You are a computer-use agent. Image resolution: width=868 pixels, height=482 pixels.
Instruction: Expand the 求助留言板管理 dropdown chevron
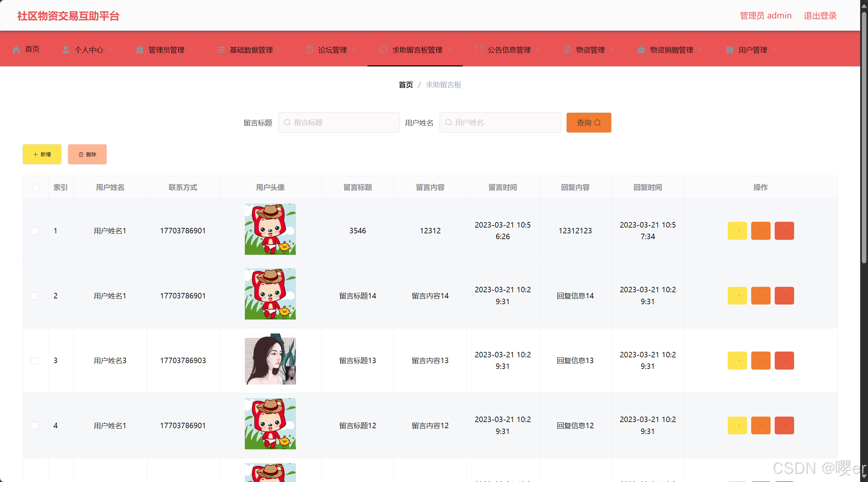coord(449,49)
